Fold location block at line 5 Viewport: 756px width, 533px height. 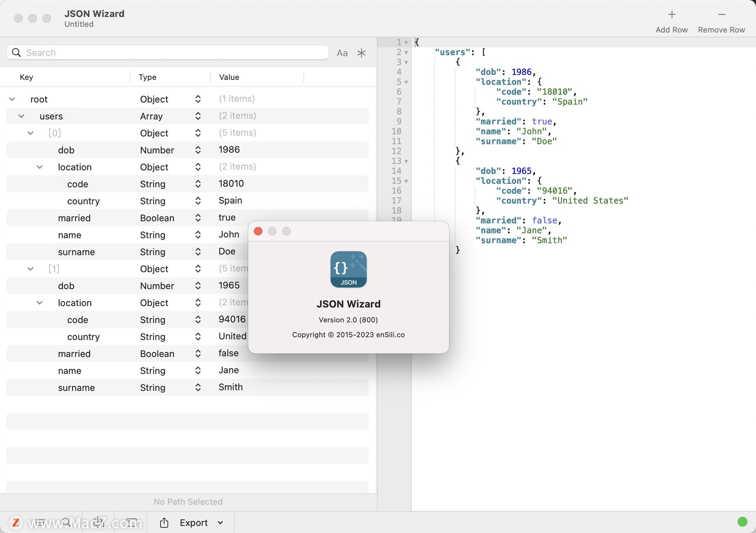406,82
